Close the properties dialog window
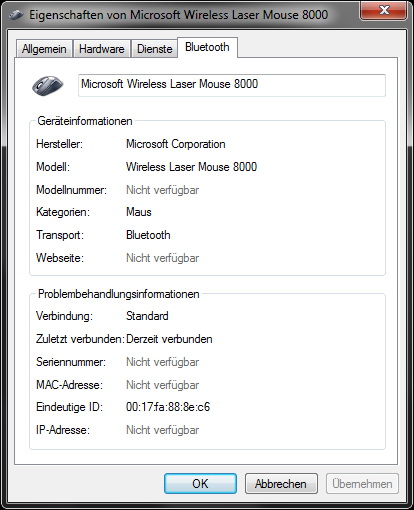The width and height of the screenshot is (414, 510). [x=383, y=10]
